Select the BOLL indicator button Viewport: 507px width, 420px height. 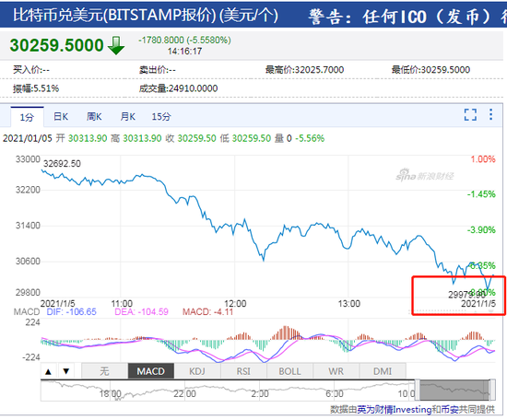pos(289,371)
